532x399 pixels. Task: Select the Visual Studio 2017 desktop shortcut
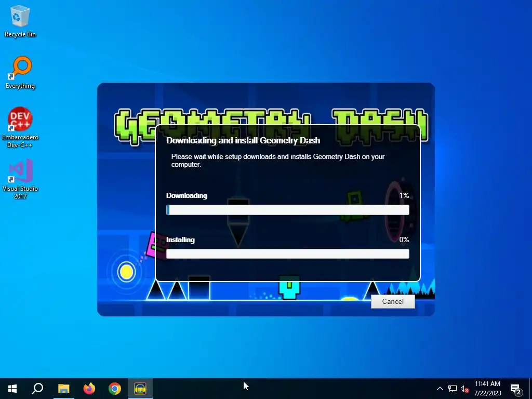tap(20, 179)
